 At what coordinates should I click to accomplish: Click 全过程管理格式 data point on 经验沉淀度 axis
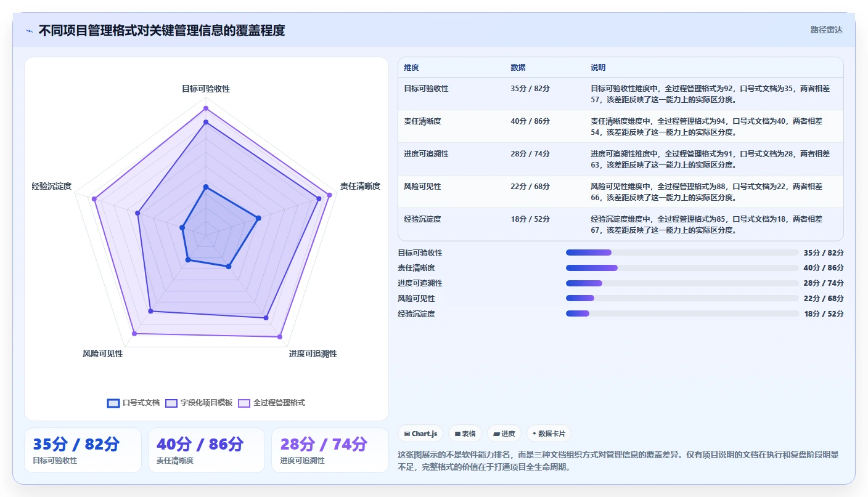(x=94, y=199)
